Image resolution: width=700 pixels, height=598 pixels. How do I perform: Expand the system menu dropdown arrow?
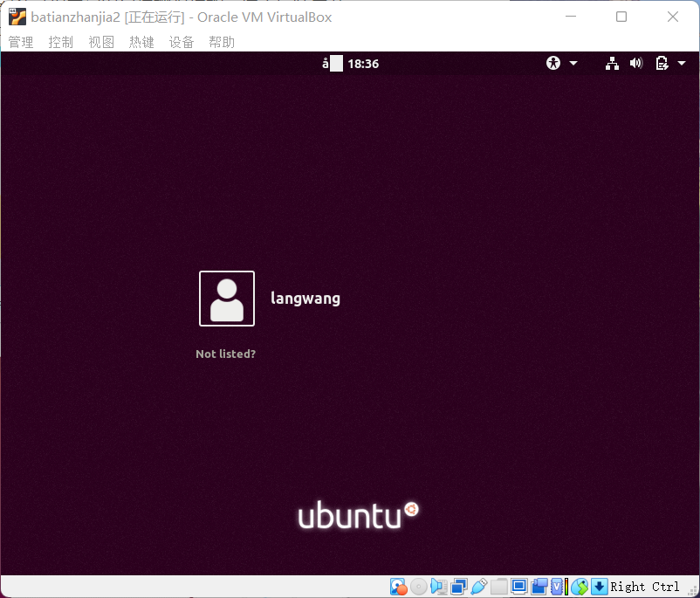pyautogui.click(x=682, y=64)
